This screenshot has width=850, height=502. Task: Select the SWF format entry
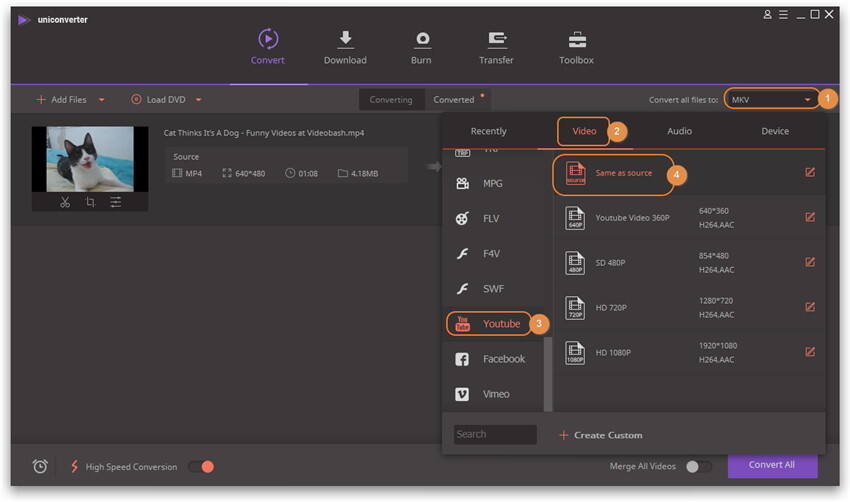(493, 289)
